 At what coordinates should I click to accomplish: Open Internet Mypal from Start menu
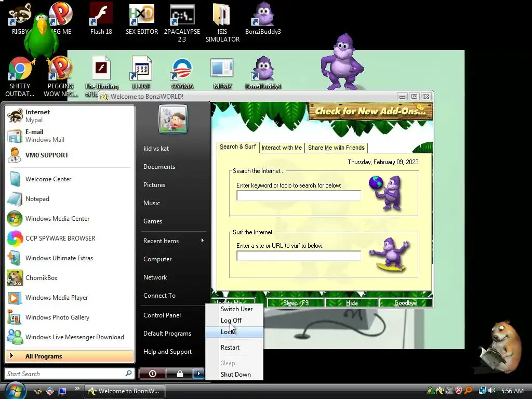coord(70,116)
